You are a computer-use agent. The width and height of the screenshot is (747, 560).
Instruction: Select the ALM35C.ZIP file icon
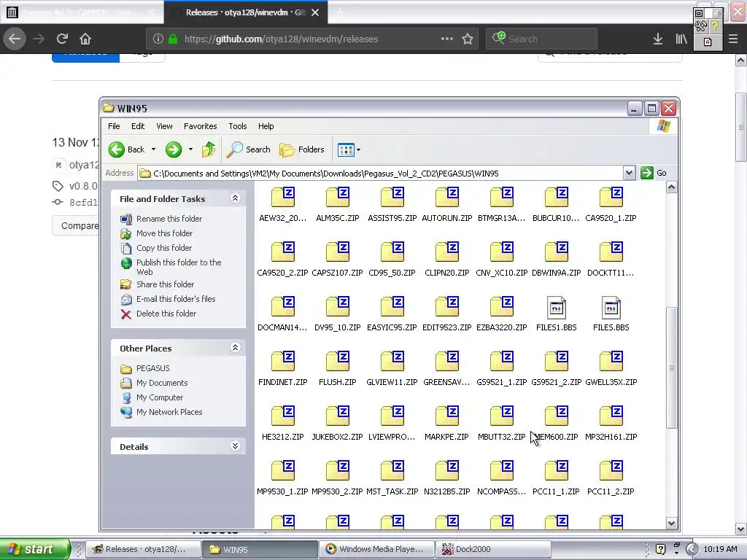337,197
